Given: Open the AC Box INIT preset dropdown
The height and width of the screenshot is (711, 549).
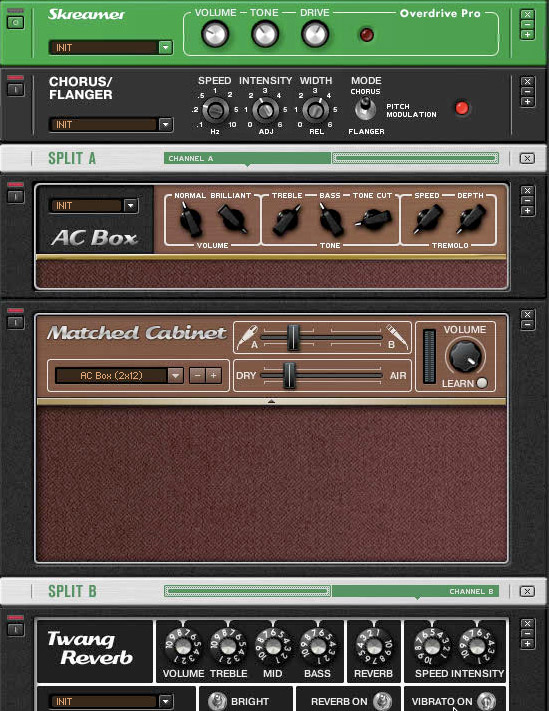Looking at the screenshot, I should coord(131,205).
